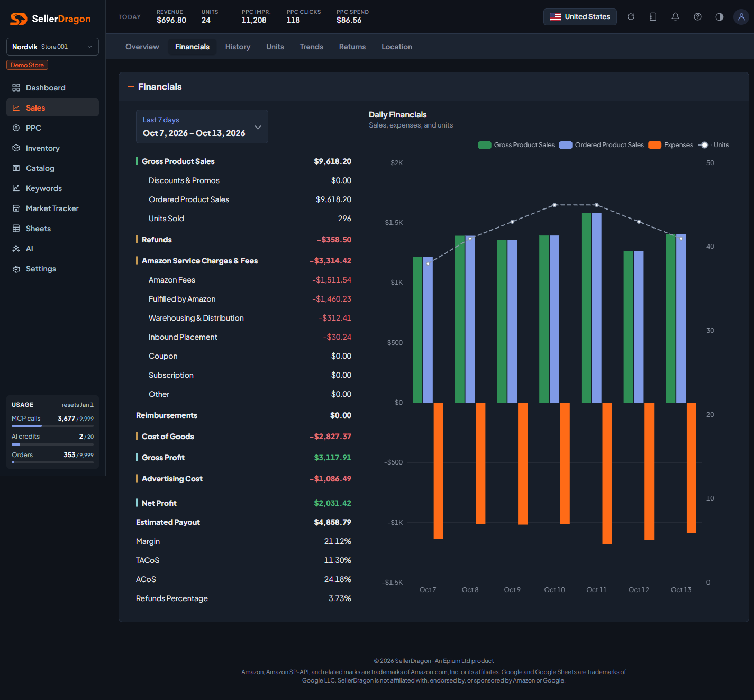
Task: Open the user profile avatar
Action: (x=741, y=17)
